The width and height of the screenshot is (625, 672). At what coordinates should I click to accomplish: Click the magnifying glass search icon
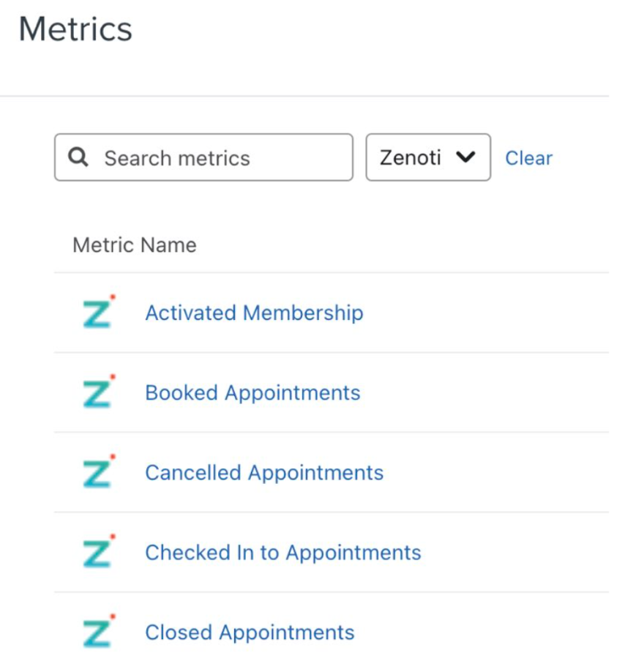tap(79, 157)
